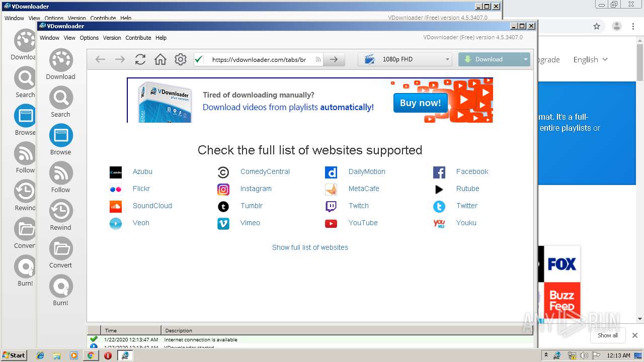Click the Twitch logo icon
Image resolution: width=644 pixels, height=362 pixels.
331,206
